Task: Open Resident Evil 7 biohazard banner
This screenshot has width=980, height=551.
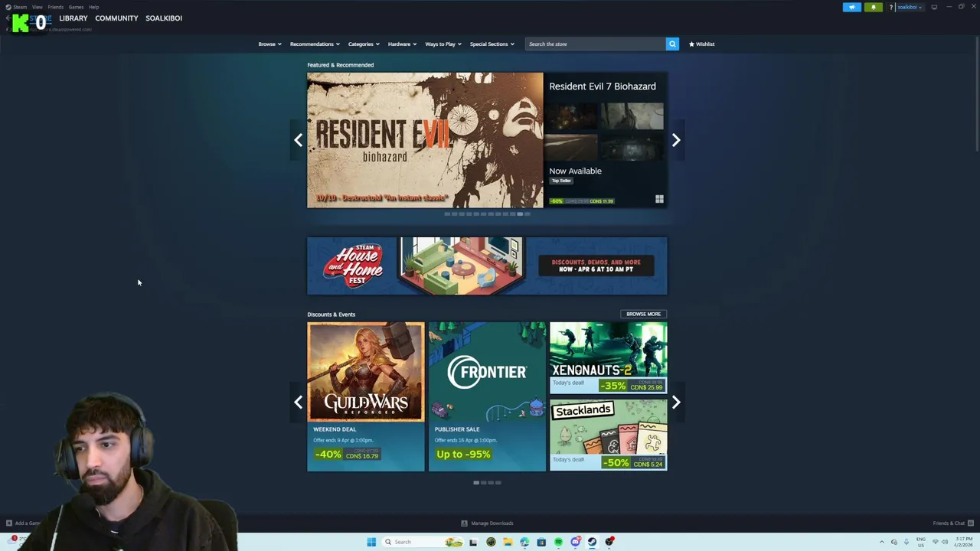Action: [425, 140]
